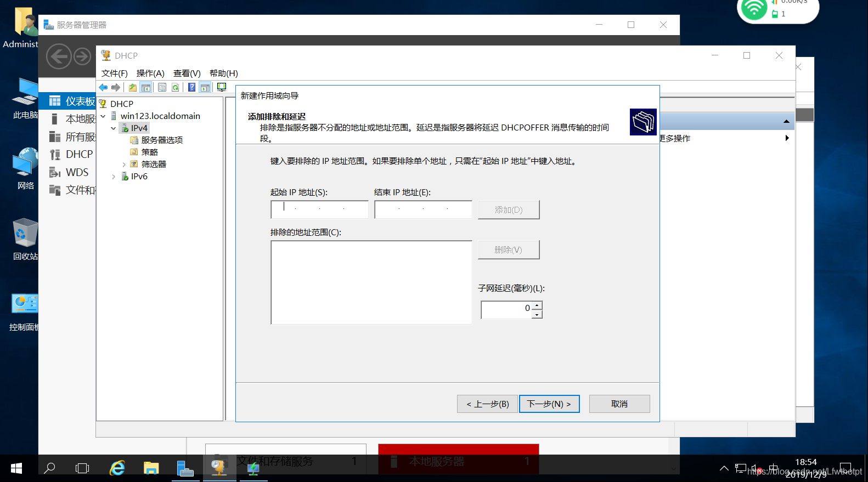Click Server Manager back navigation arrow

tap(59, 56)
